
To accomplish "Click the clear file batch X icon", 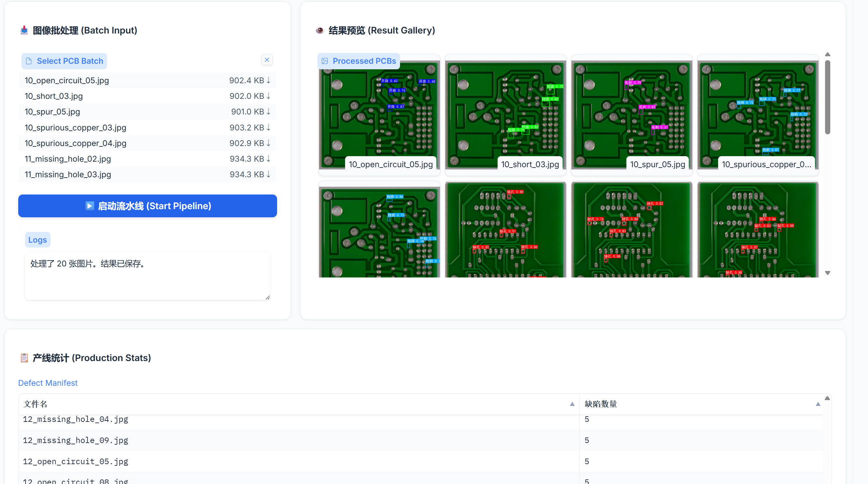I will 267,60.
